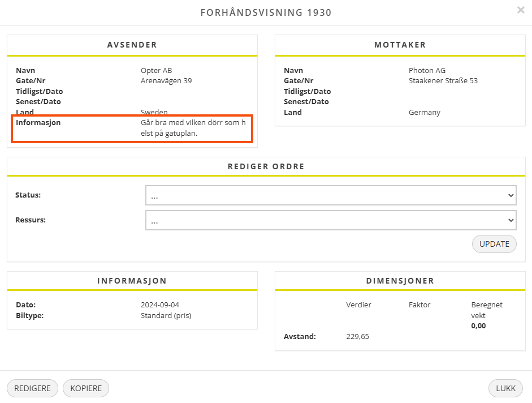Click the receiver country Germany

point(424,113)
